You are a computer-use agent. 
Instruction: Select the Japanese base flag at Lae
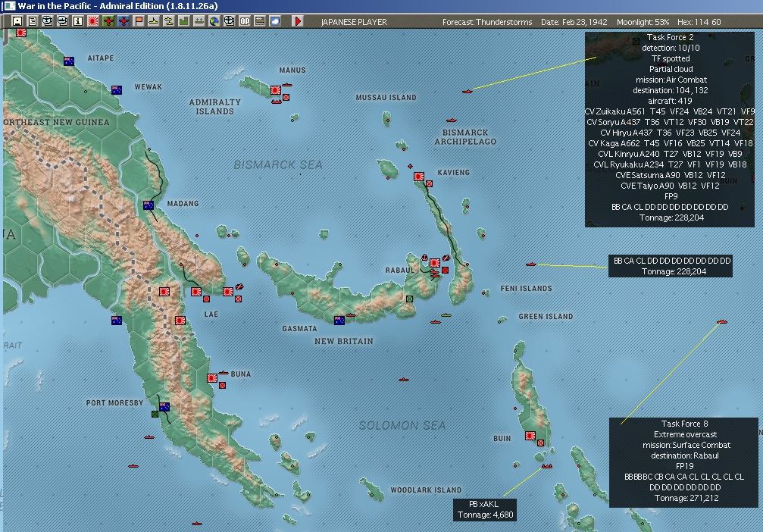(196, 292)
